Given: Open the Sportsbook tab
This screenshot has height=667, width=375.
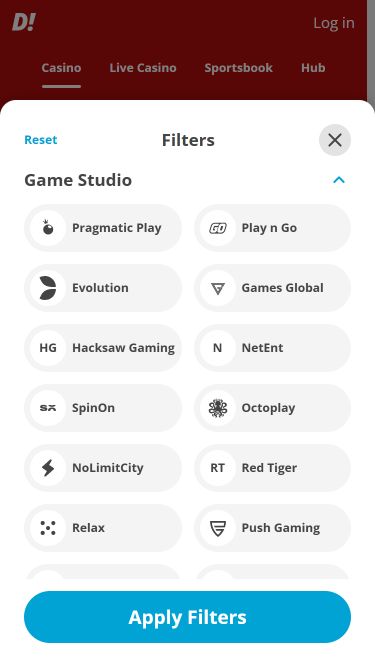Looking at the screenshot, I should point(239,68).
